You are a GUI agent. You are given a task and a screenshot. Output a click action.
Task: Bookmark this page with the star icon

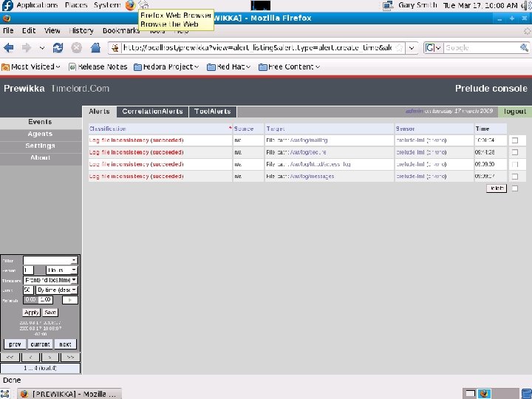400,48
